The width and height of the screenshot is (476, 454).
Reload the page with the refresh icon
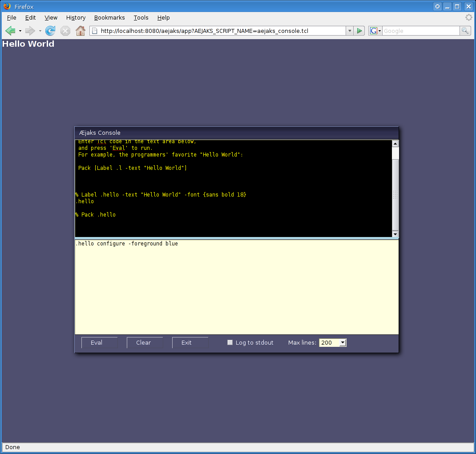coord(50,31)
